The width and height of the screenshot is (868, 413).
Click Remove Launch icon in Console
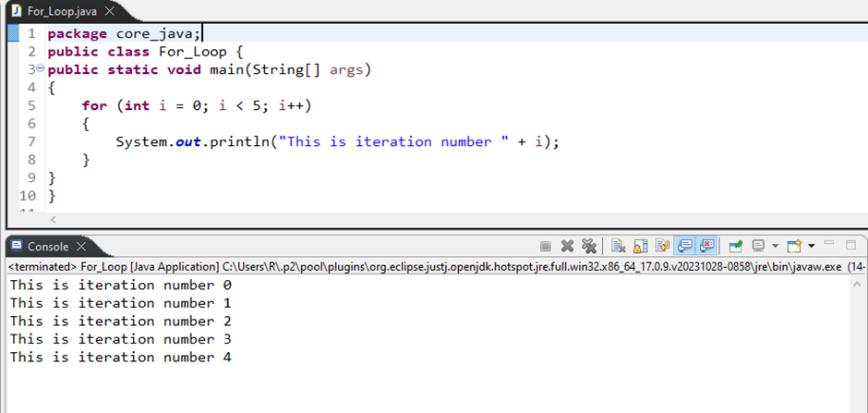[567, 246]
